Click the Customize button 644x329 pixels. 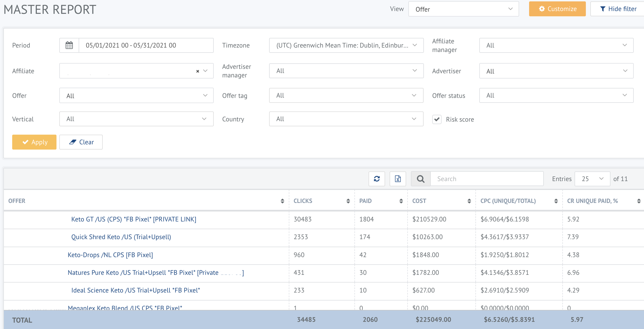[x=557, y=9]
